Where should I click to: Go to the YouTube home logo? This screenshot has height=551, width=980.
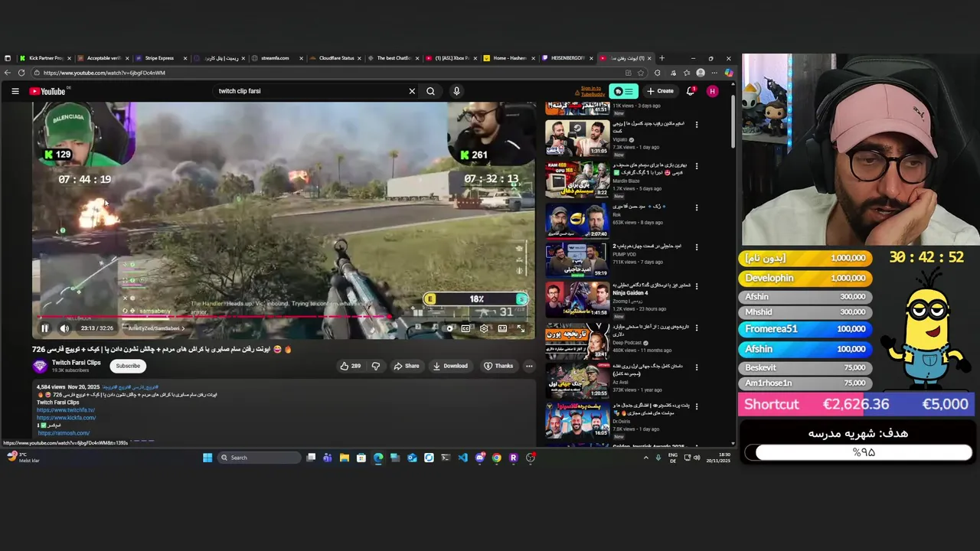[x=49, y=91]
